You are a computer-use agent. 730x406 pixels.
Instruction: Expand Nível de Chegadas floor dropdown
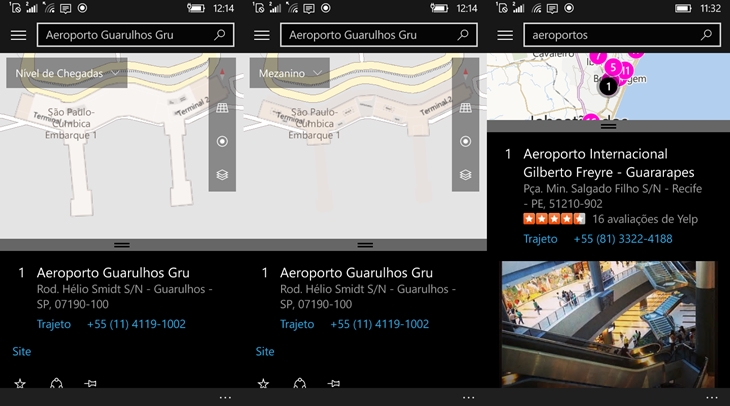pos(67,73)
